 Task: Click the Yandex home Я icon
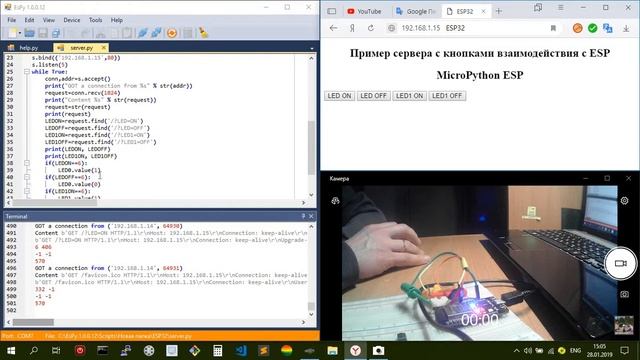tap(352, 28)
